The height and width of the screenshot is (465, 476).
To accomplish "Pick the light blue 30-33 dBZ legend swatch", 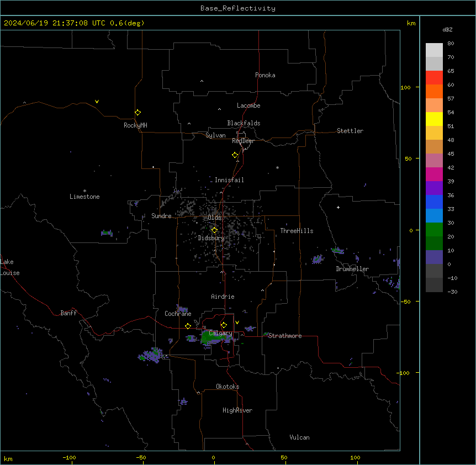I will tap(434, 216).
